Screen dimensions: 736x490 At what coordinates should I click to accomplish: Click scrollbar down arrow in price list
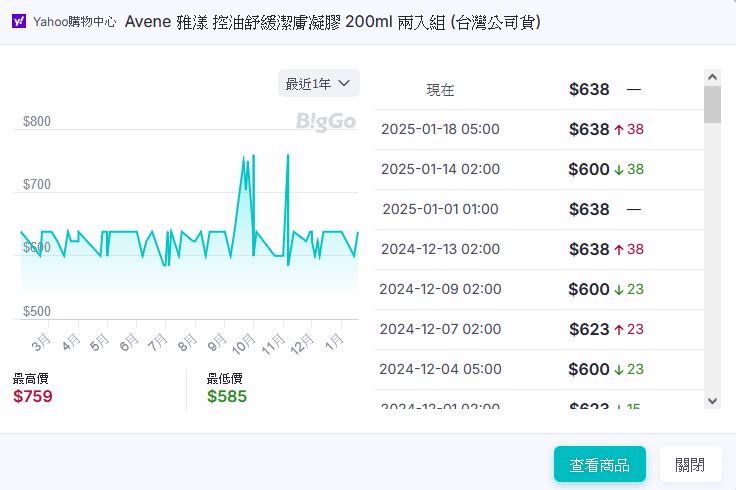712,400
